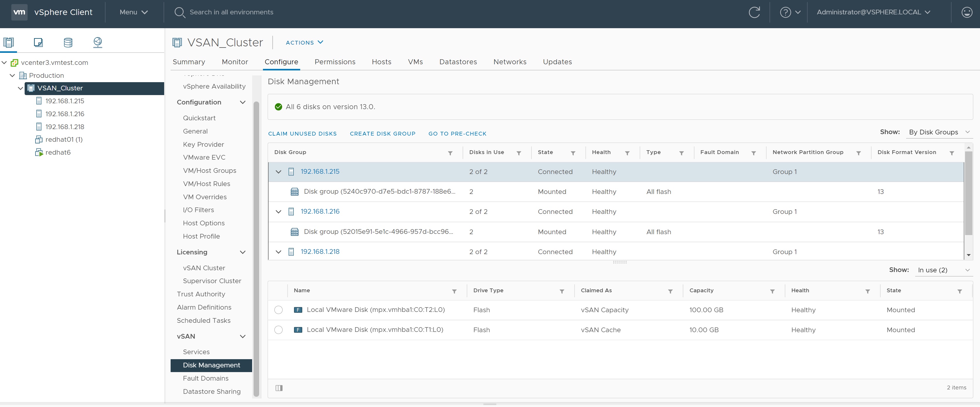
Task: Click the smiley feedback icon
Action: (967, 12)
